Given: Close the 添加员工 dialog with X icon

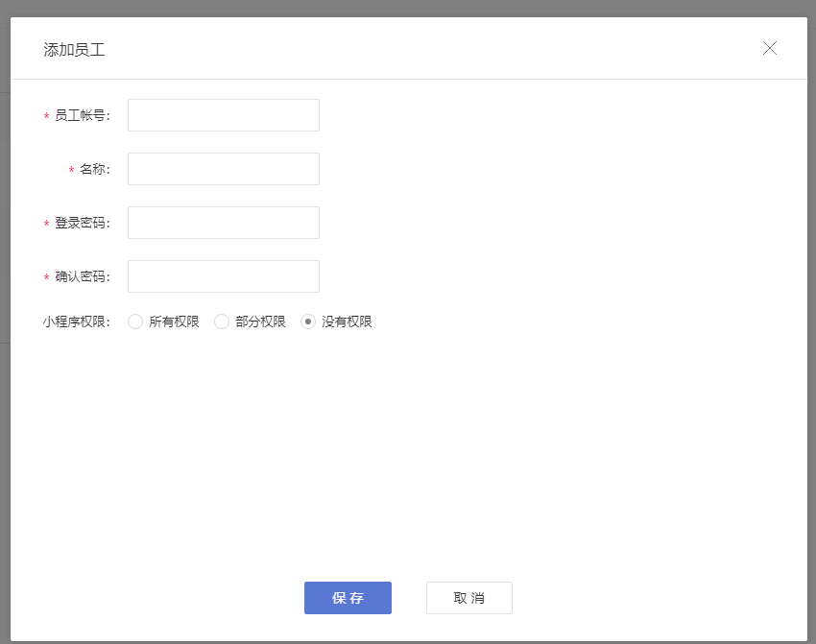Looking at the screenshot, I should coord(769,48).
